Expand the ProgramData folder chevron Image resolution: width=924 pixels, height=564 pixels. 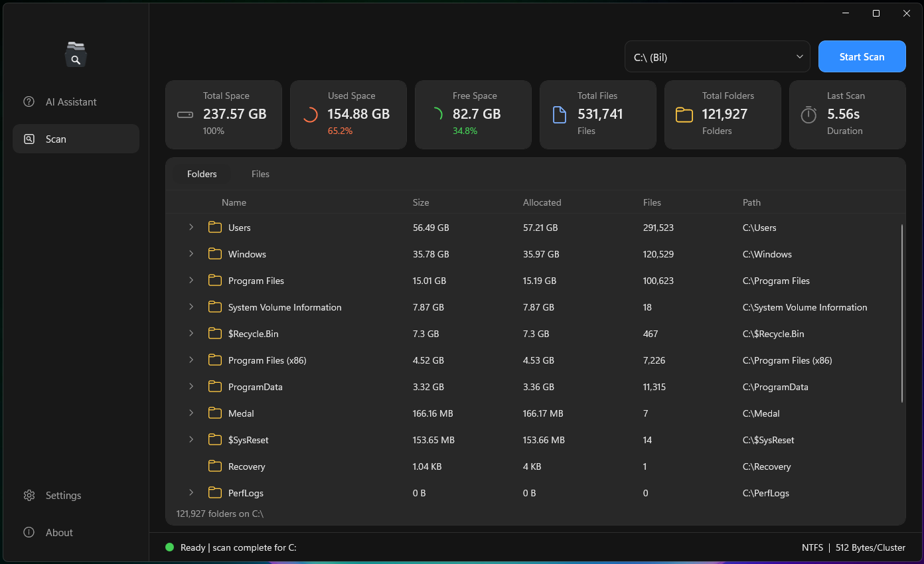pos(191,386)
